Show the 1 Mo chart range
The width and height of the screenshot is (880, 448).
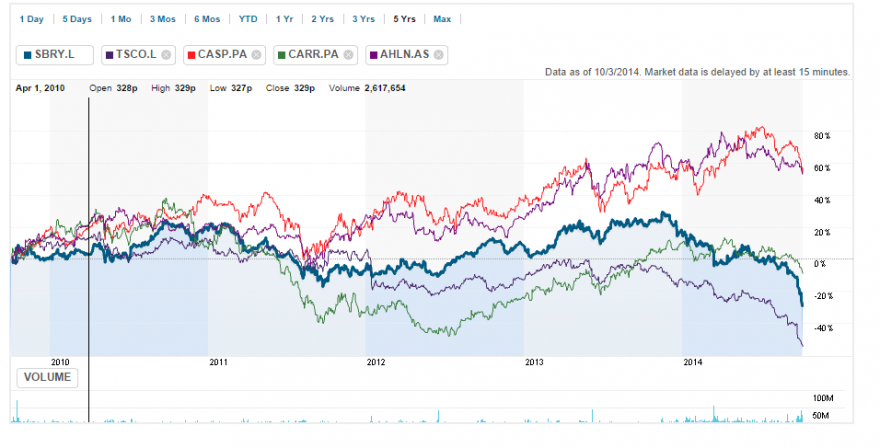pyautogui.click(x=121, y=19)
